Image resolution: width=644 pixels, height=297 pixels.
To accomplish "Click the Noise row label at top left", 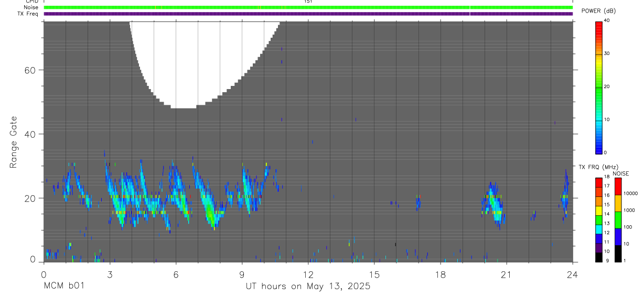I will pyautogui.click(x=31, y=7).
